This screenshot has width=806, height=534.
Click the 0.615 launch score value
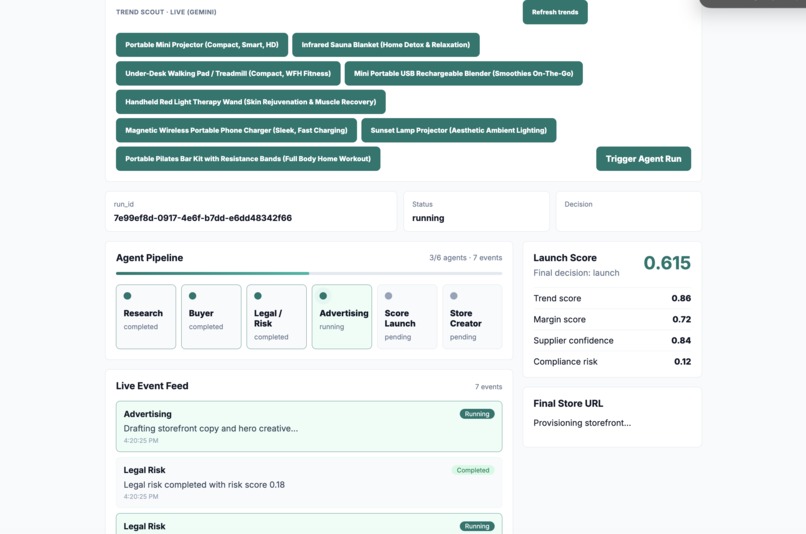pyautogui.click(x=667, y=263)
